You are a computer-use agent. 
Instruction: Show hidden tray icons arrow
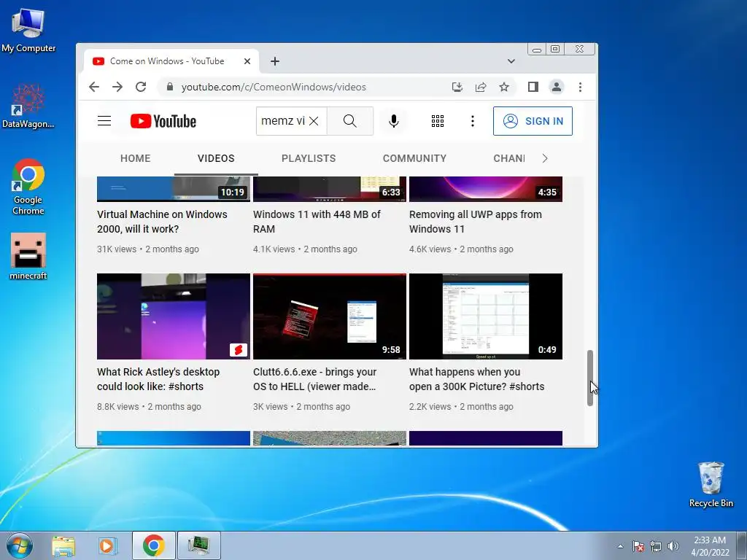tap(620, 546)
